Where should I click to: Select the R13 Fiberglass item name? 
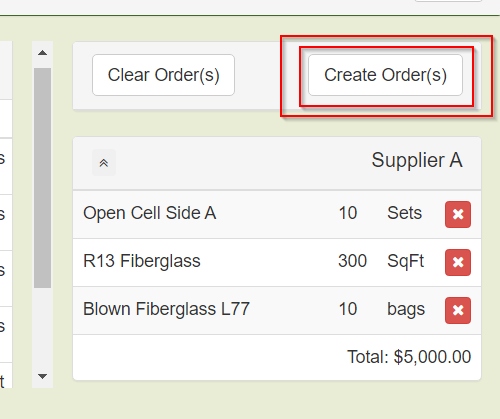pos(142,261)
